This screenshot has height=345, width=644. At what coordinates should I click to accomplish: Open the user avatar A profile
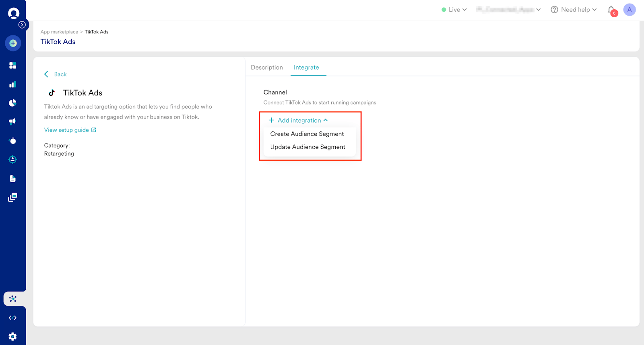630,10
